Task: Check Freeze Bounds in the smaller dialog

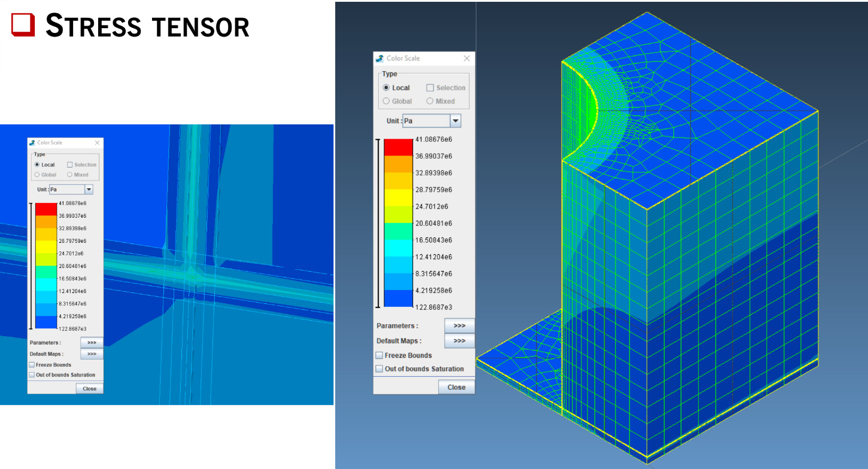Action: click(32, 365)
